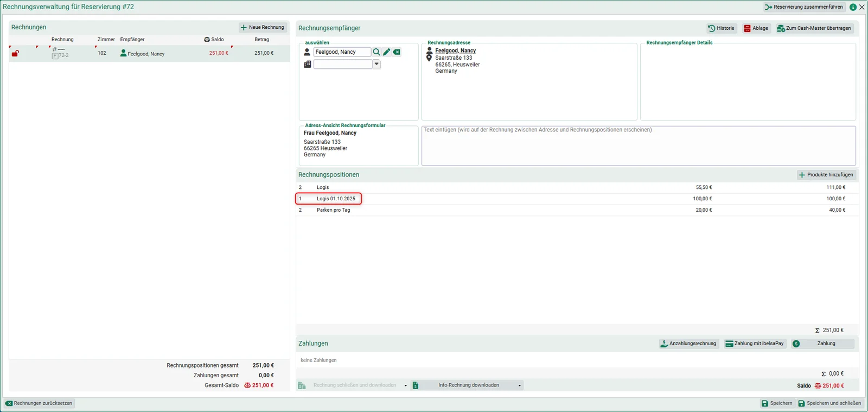Click the invoice text area 'Text einfügen'
This screenshot has height=412, width=868.
pos(639,146)
